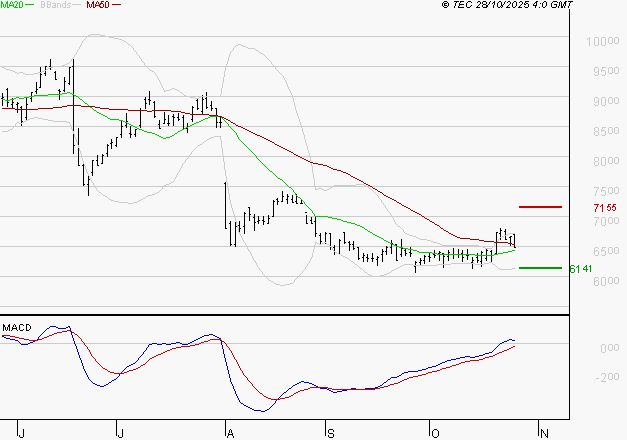This screenshot has width=627, height=440.
Task: Click the MACD 000 axis label
Action: pos(609,348)
